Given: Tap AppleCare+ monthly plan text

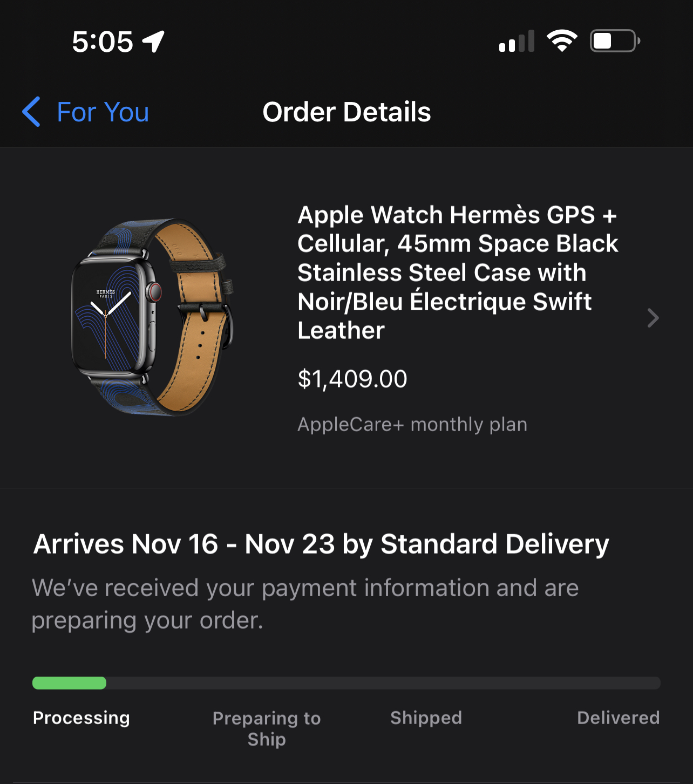Looking at the screenshot, I should (x=412, y=425).
